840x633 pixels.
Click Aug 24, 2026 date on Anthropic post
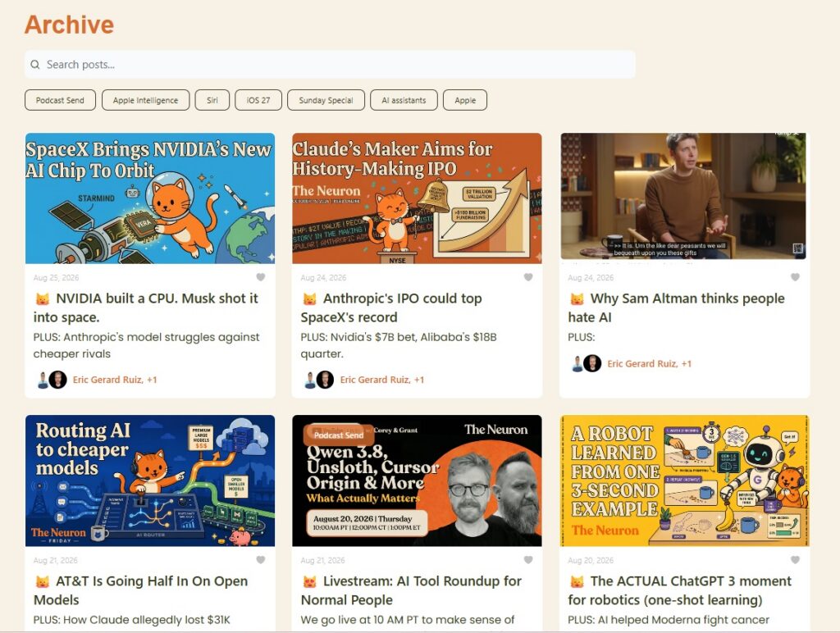point(323,277)
